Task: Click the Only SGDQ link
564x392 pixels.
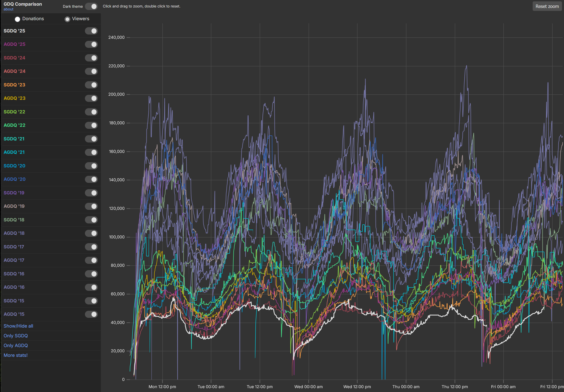Action: pyautogui.click(x=16, y=336)
